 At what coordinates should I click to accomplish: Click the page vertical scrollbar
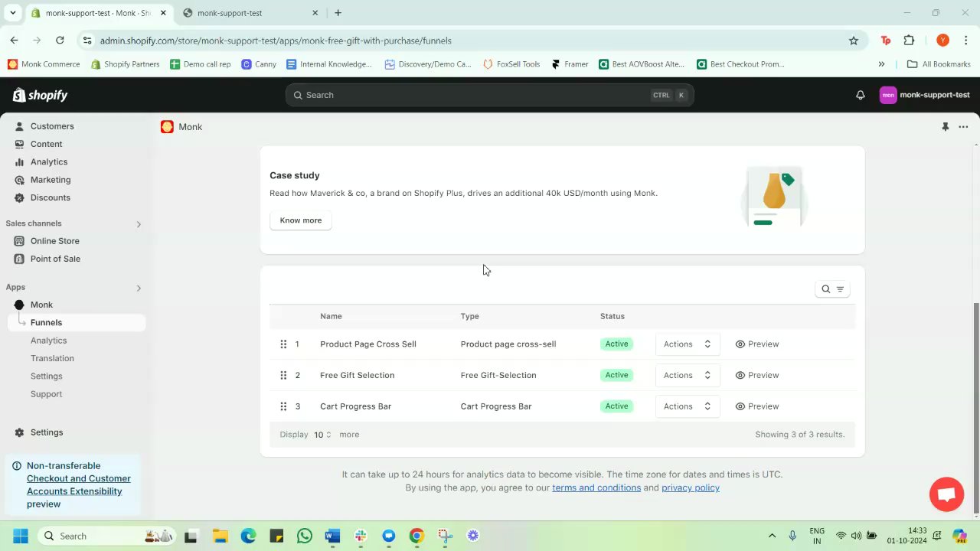pyautogui.click(x=975, y=409)
